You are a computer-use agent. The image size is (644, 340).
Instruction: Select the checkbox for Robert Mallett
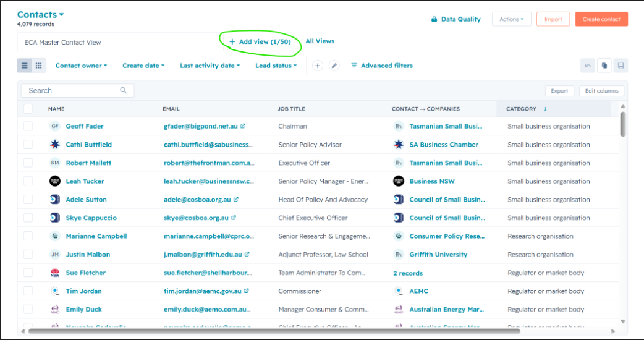[28, 163]
